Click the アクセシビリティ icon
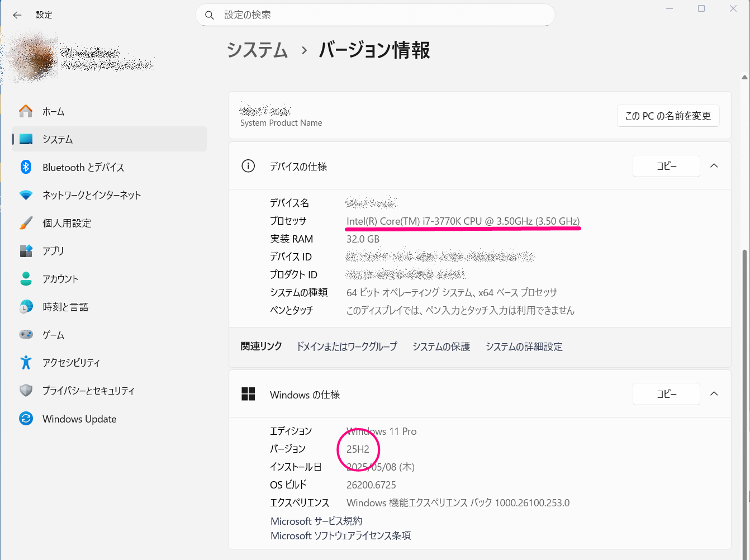This screenshot has width=750, height=560. 26,363
